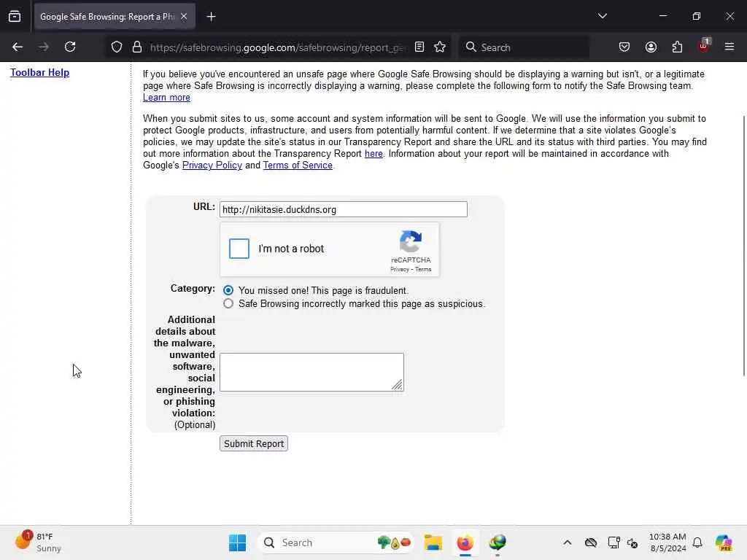Open uBlock Origin extension icon
747x560 pixels.
704,46
